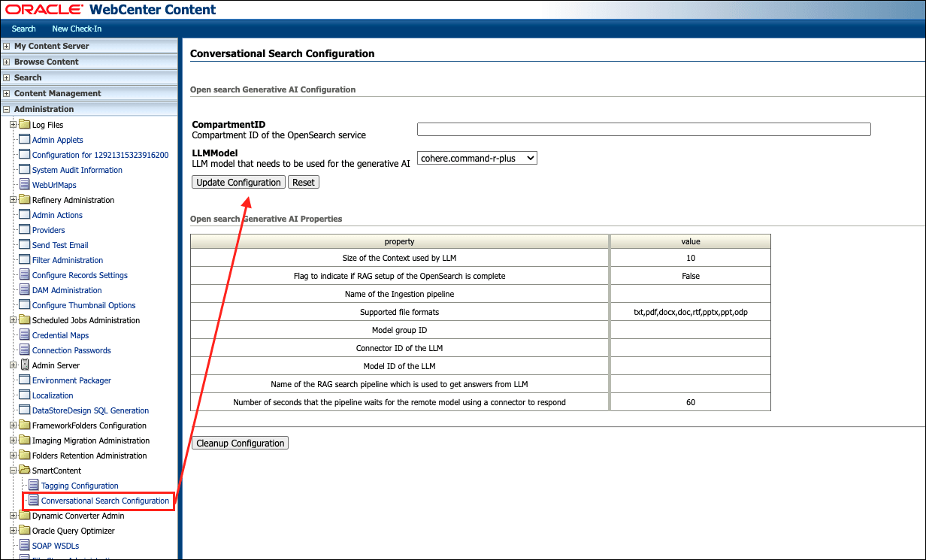
Task: Collapse the Administration section
Action: point(7,109)
